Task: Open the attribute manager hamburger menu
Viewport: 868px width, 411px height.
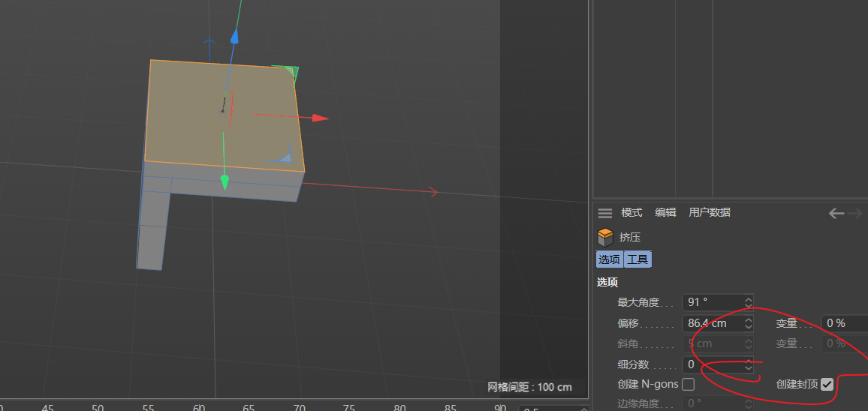Action: click(x=605, y=213)
